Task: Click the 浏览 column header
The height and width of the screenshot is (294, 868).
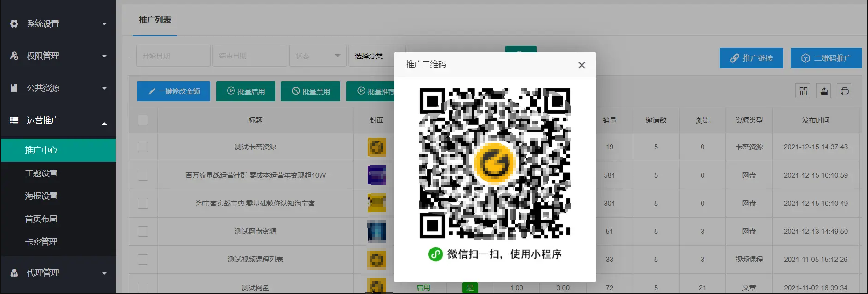Action: point(702,120)
